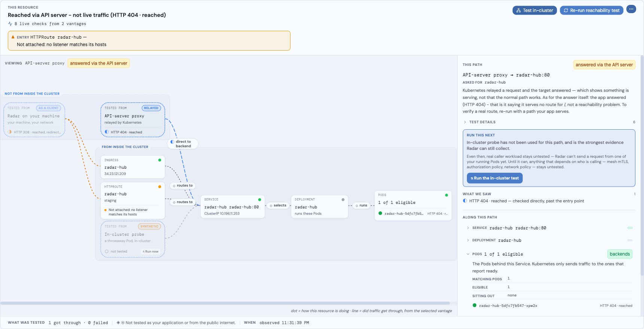Click the orange status dot on HTTPRoute card
Screen dimensions: 644x329
pyautogui.click(x=160, y=187)
